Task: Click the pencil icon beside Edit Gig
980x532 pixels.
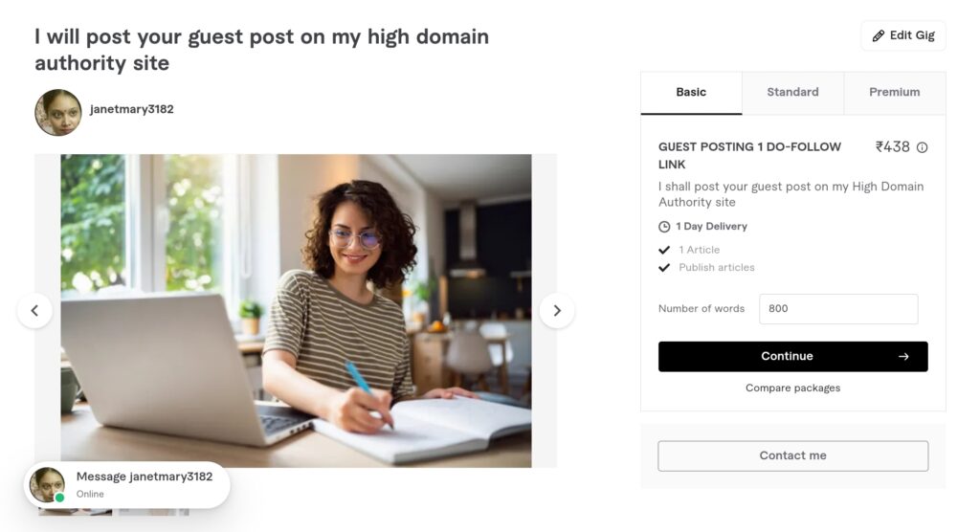Action: (879, 36)
